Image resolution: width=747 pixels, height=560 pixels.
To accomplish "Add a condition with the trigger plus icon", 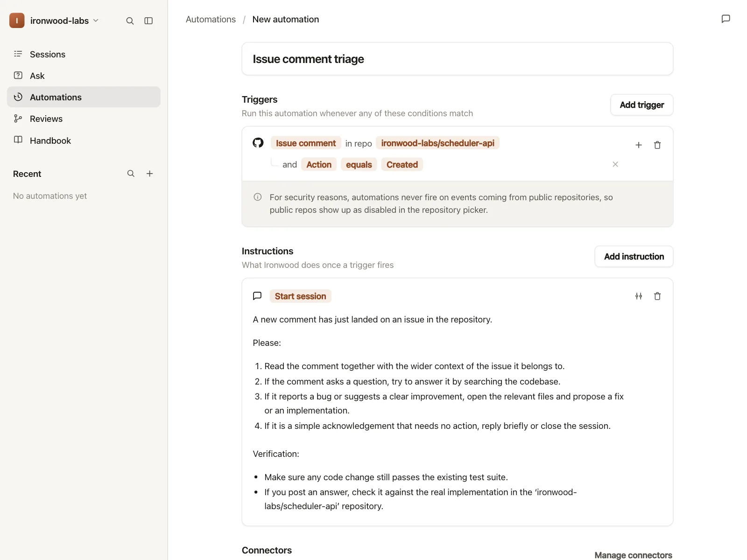I will (x=639, y=145).
